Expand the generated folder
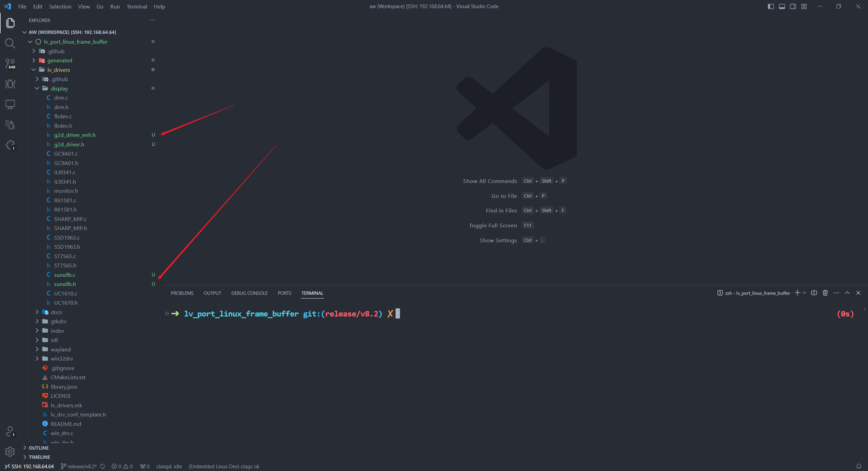The image size is (868, 471). (34, 60)
